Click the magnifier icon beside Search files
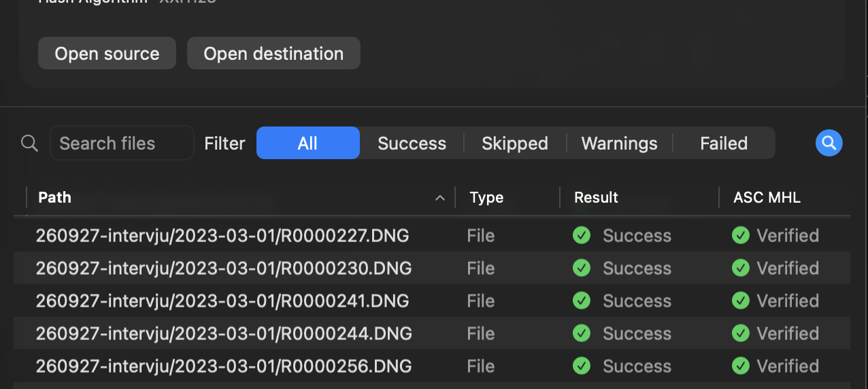The height and width of the screenshot is (389, 868). pos(29,143)
